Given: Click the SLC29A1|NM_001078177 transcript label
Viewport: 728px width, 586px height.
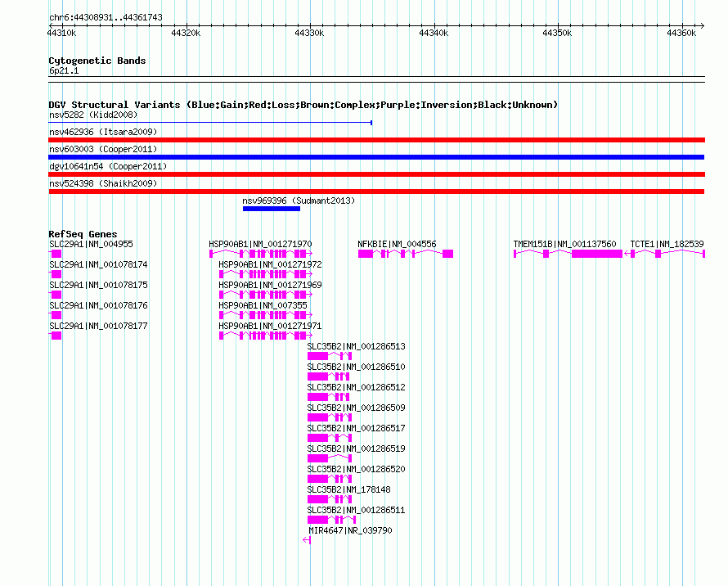Looking at the screenshot, I should pos(98,326).
